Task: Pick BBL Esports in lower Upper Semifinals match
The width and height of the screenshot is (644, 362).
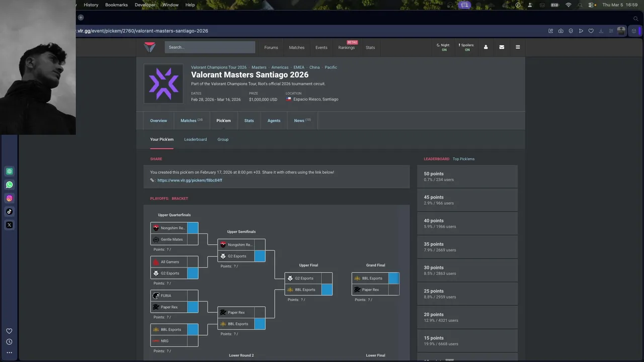Action: coord(242,324)
